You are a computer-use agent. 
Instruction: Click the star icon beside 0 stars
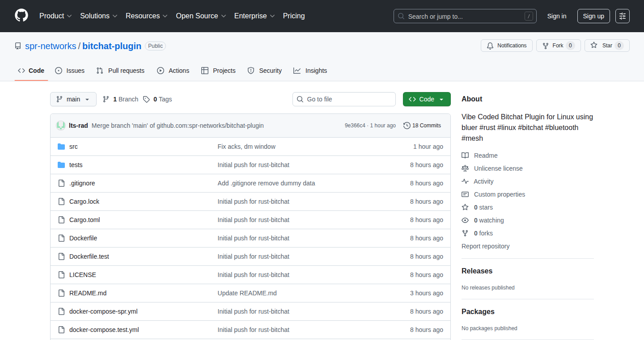[465, 207]
